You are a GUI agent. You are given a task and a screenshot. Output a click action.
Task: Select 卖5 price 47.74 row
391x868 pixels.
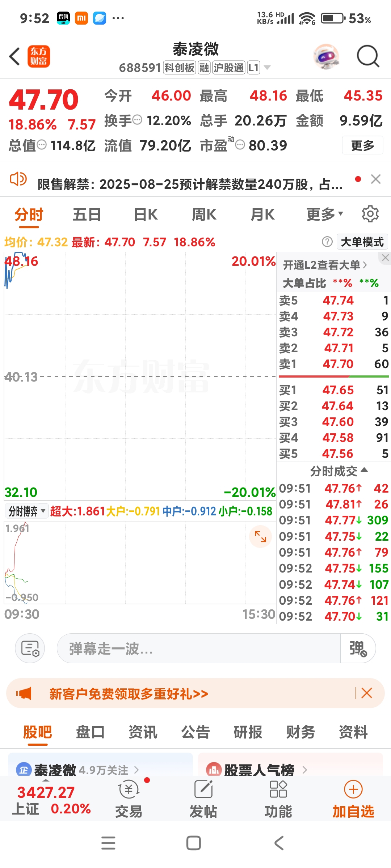334,300
